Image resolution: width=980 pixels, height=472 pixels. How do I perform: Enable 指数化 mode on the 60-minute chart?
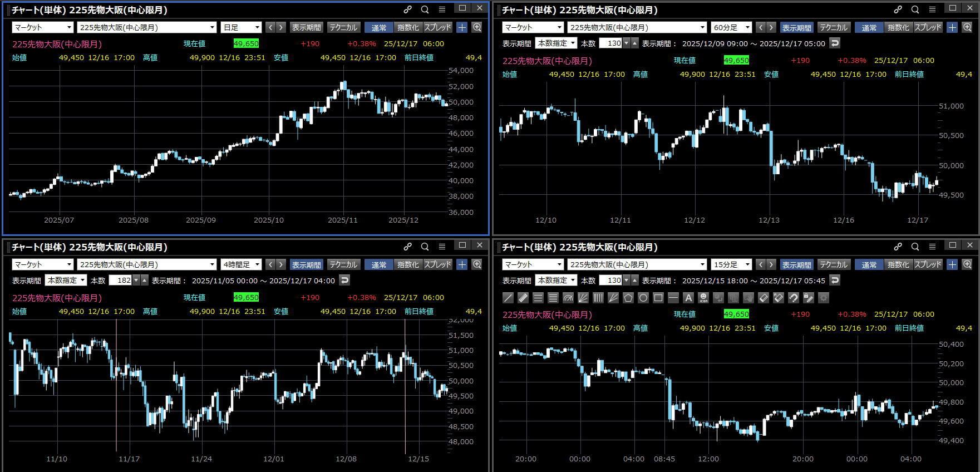(x=898, y=27)
